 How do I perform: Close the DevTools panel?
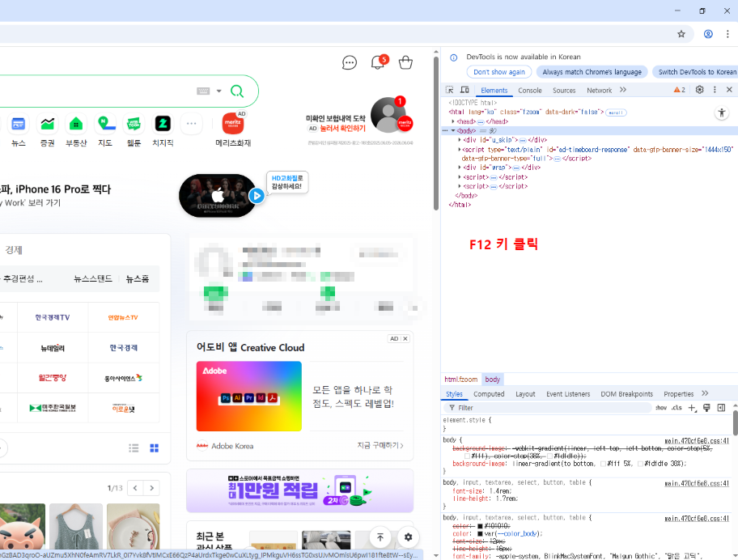[729, 89]
